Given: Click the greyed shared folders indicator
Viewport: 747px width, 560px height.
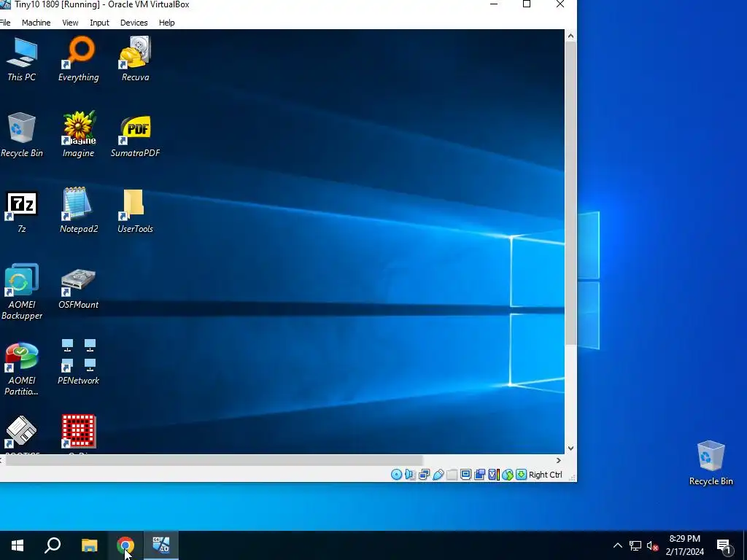Looking at the screenshot, I should click(x=452, y=475).
